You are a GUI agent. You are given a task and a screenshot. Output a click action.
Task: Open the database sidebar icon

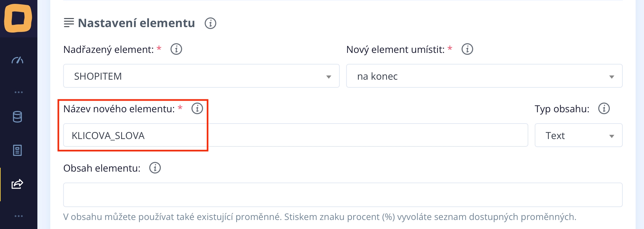(x=17, y=117)
